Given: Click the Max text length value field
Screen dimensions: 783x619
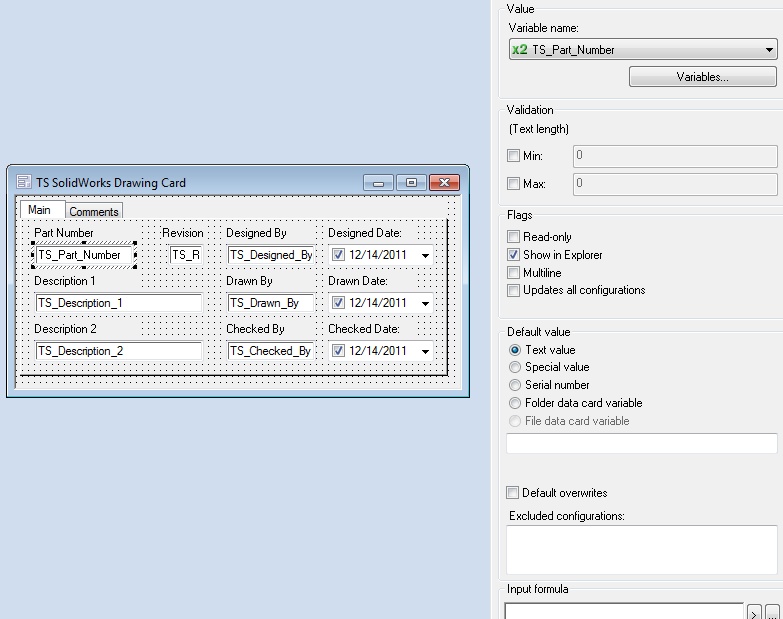Looking at the screenshot, I should click(675, 184).
